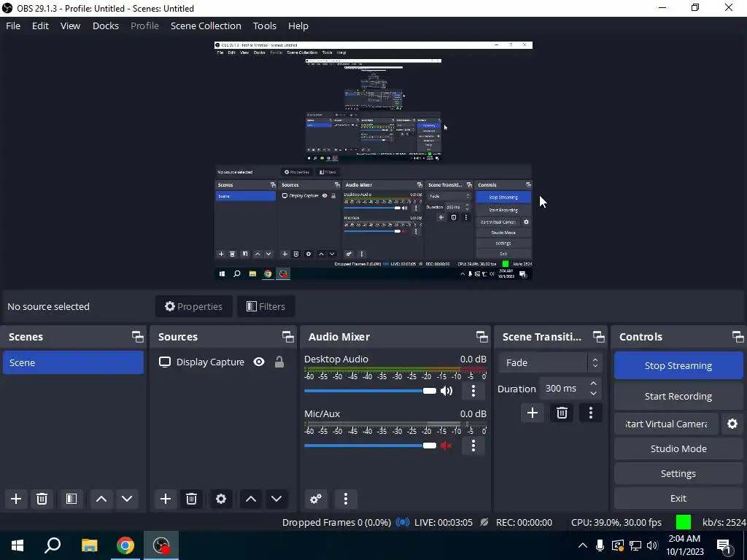
Task: Mute Desktop Audio speaker icon
Action: pyautogui.click(x=446, y=391)
